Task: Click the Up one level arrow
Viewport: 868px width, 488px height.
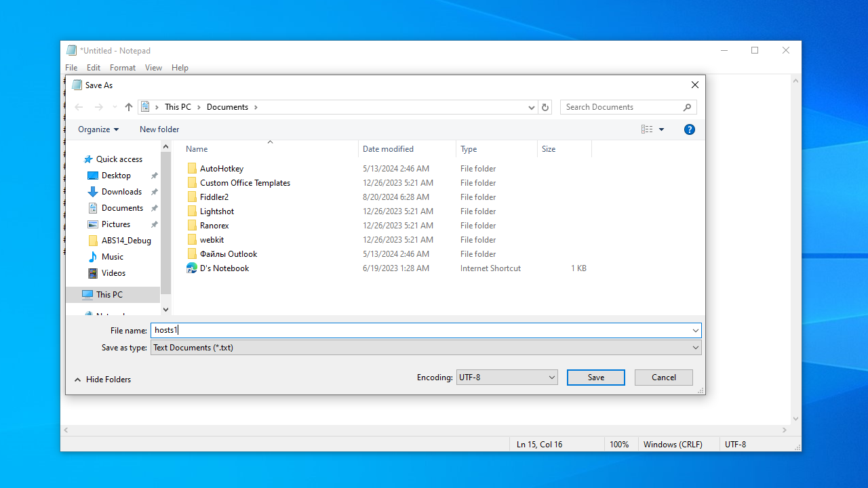Action: coord(129,107)
